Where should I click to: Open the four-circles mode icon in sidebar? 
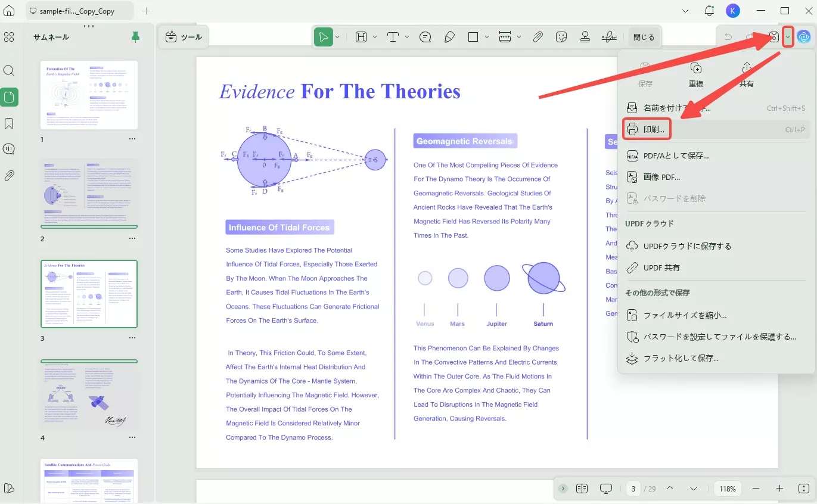point(9,37)
